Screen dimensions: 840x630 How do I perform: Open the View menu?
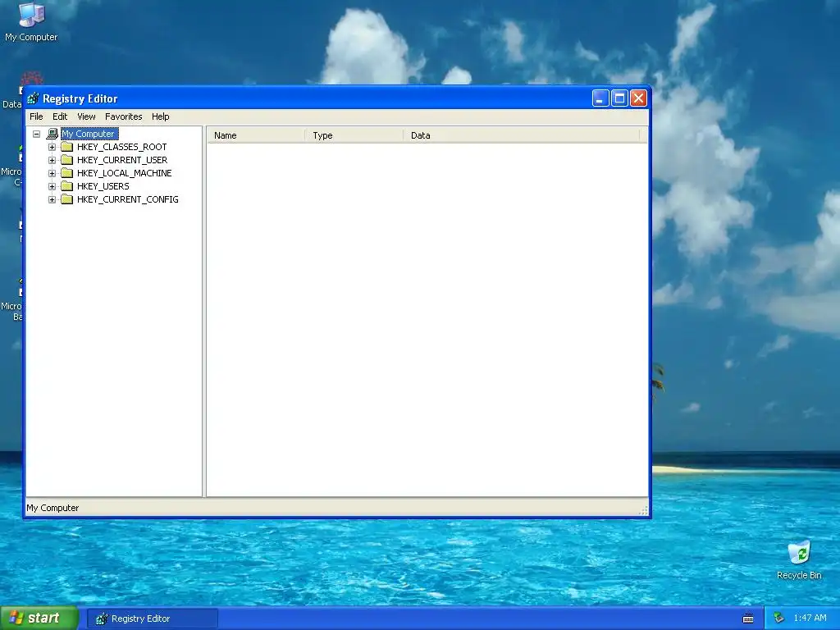point(86,116)
